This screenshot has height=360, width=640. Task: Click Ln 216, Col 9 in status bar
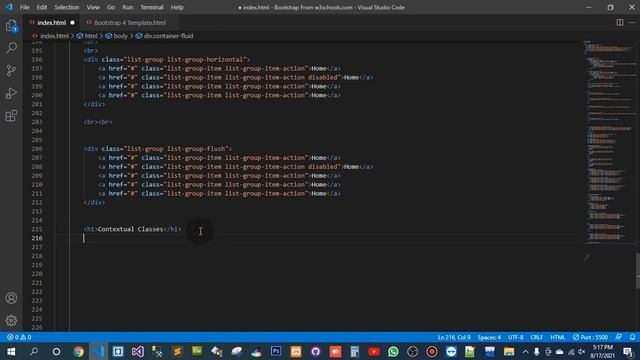click(454, 337)
